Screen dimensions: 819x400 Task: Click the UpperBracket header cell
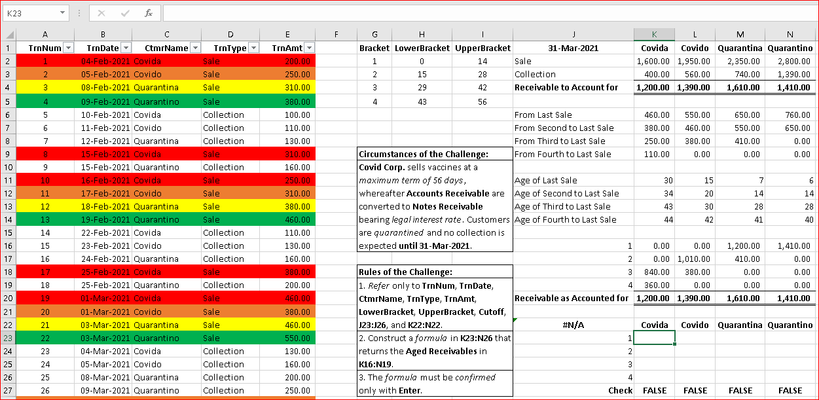483,48
